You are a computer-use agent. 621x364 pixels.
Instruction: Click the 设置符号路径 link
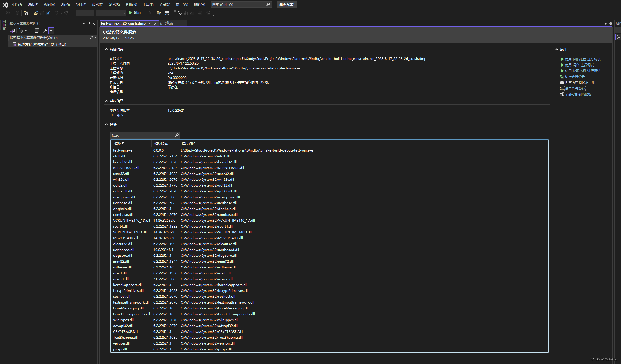[x=575, y=88]
